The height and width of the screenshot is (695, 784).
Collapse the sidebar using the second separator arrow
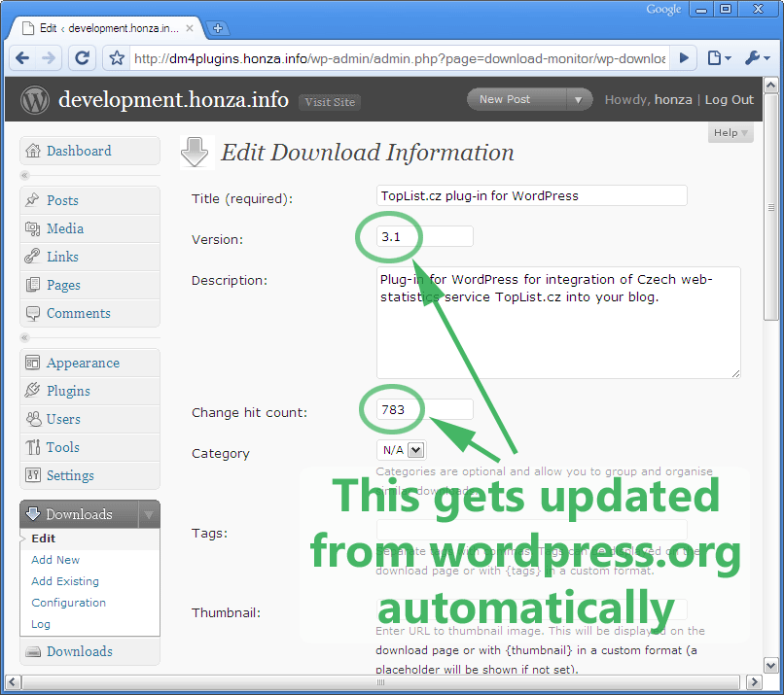click(24, 337)
